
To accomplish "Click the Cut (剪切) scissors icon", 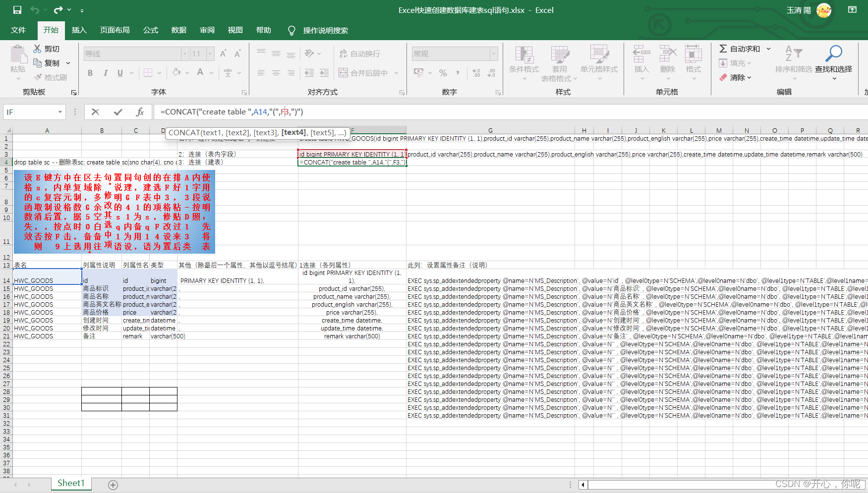I will [x=37, y=49].
